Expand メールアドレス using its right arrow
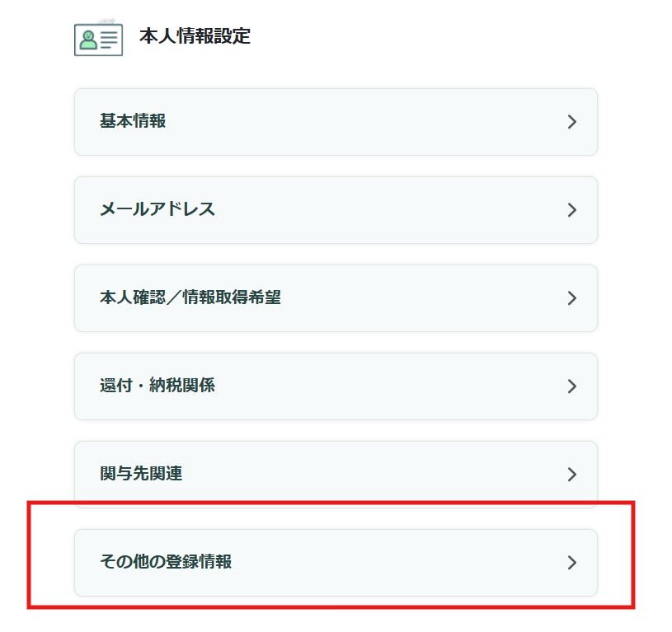Viewport: 672px width, 632px height. [x=572, y=210]
